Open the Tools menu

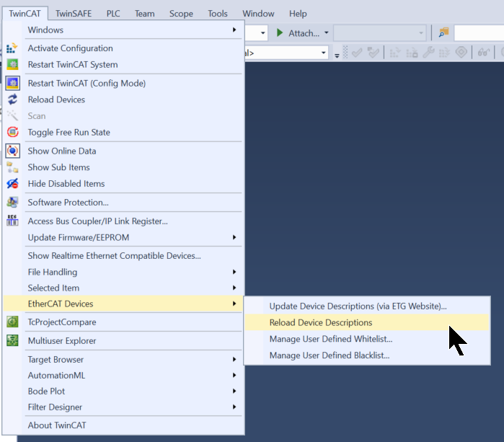(218, 14)
